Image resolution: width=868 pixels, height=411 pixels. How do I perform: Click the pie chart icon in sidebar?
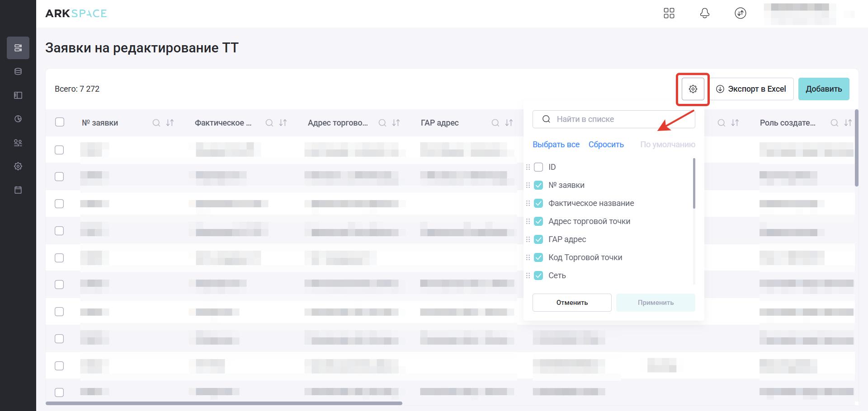click(x=18, y=119)
